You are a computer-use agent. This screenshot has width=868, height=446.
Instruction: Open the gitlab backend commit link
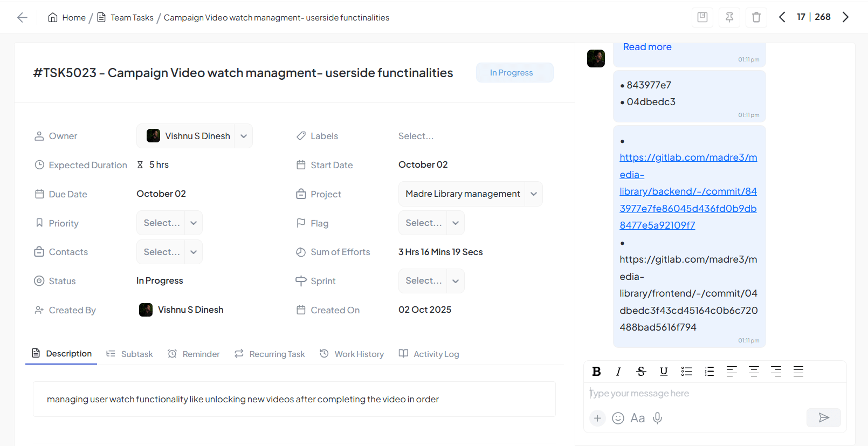(688, 191)
